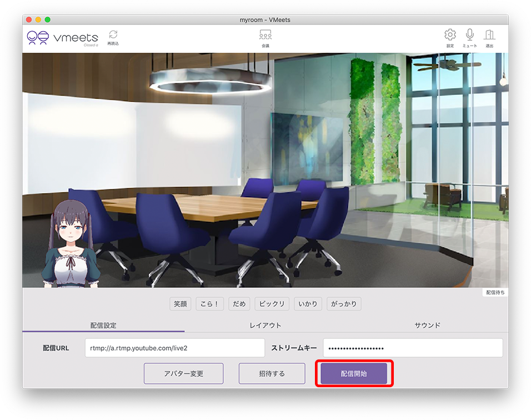Go to the サウンド tab
The image size is (531, 420).
click(x=427, y=326)
